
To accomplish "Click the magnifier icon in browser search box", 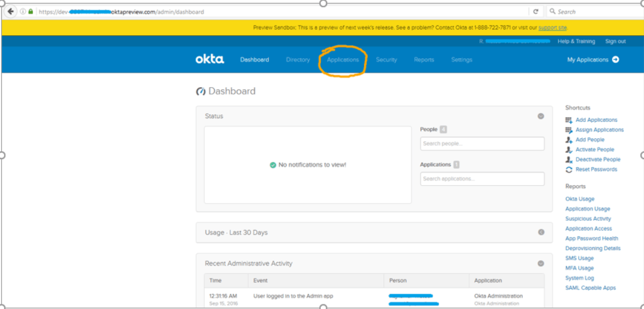I will coord(552,12).
